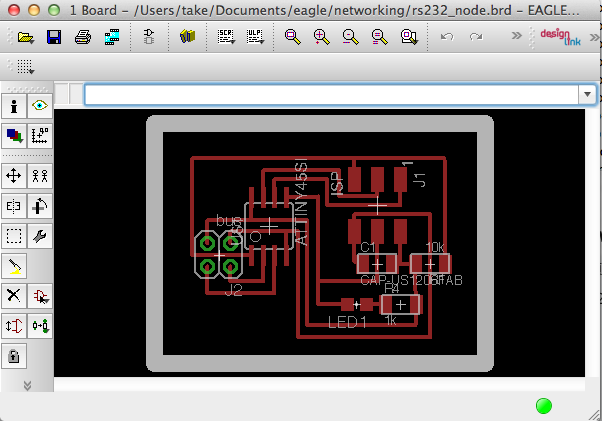The image size is (602, 421).
Task: Open the library use books icon
Action: tap(187, 37)
